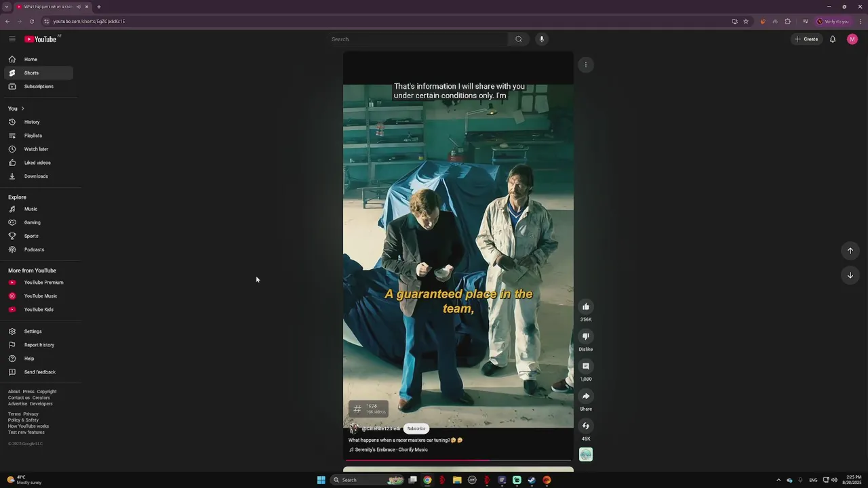Click the taskbar Search box
This screenshot has width=868, height=488.
point(368,480)
